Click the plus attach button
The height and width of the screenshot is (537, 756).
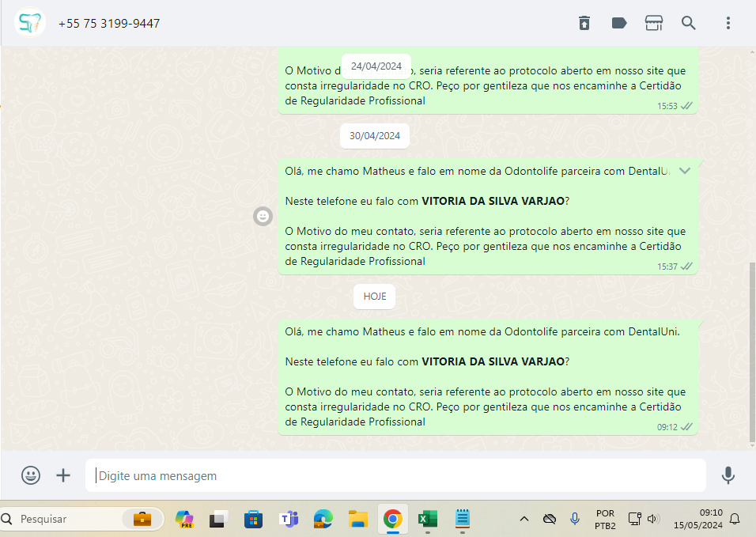(63, 475)
